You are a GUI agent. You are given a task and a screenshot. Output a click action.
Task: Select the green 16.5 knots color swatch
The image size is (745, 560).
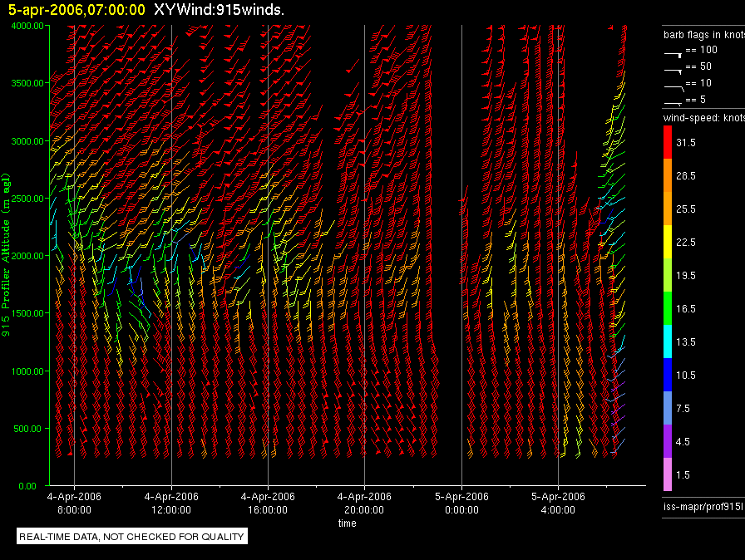coord(667,308)
